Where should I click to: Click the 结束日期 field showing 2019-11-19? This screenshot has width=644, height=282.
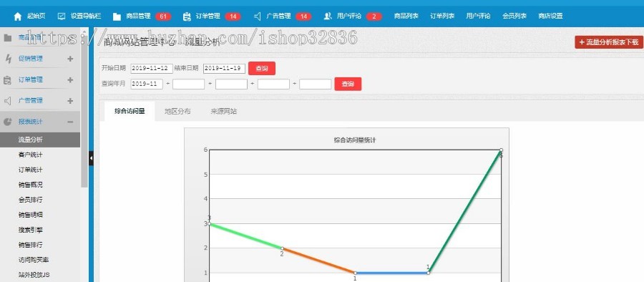click(224, 68)
